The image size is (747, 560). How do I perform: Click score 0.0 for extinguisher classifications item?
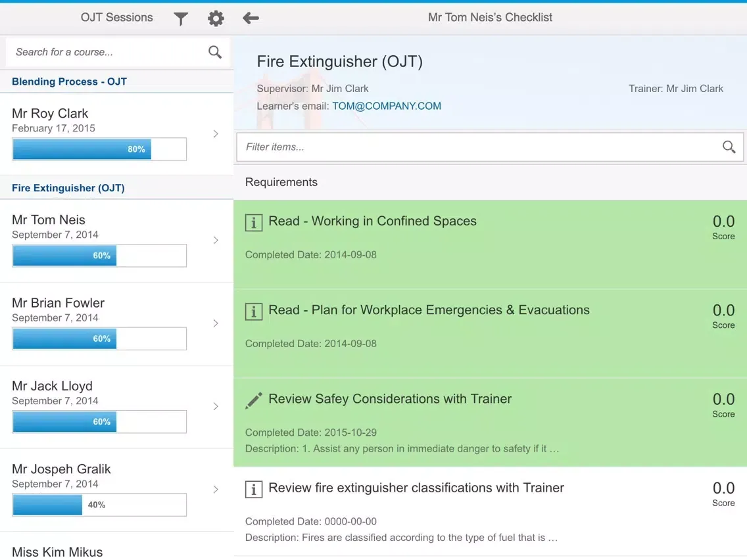pyautogui.click(x=723, y=488)
